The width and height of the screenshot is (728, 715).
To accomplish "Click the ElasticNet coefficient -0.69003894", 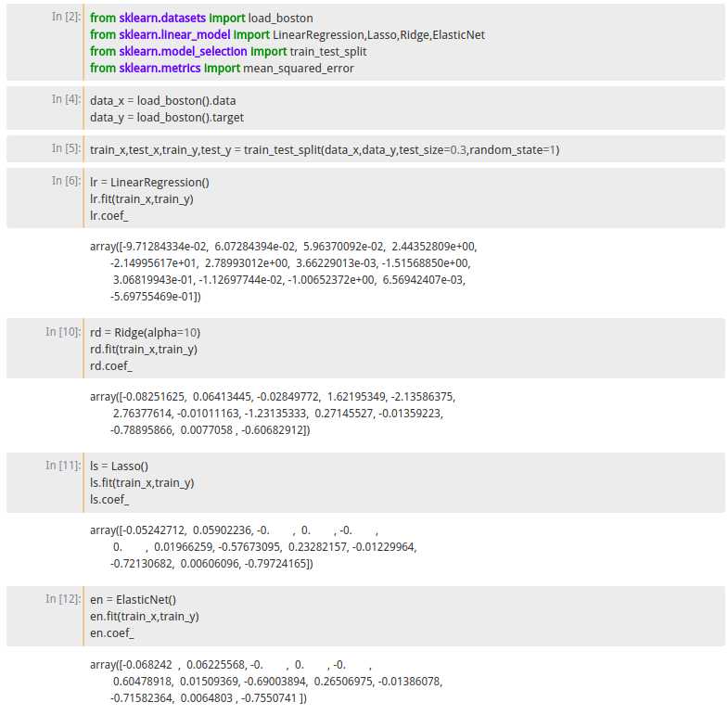I will (x=275, y=682).
